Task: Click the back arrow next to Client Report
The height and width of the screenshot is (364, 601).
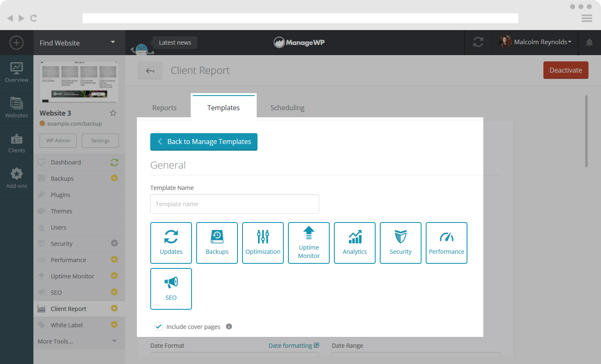Action: point(150,71)
